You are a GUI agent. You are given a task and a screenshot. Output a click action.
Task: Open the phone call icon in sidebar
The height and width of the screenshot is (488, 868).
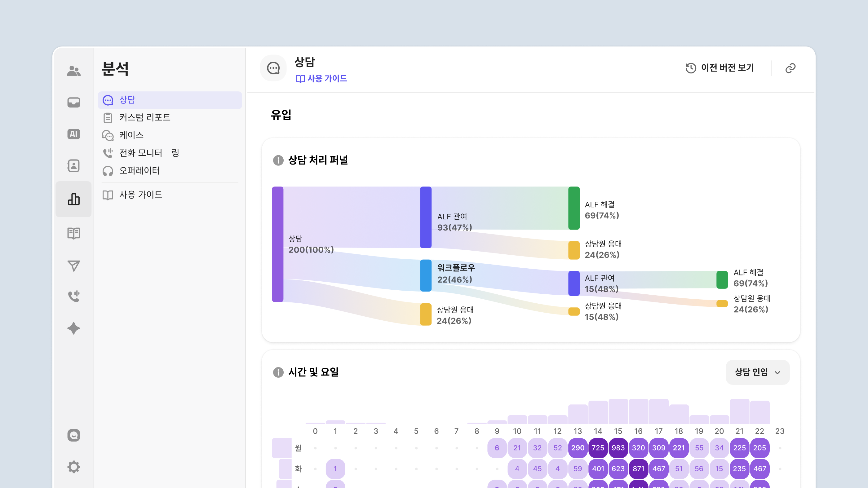tap(73, 296)
